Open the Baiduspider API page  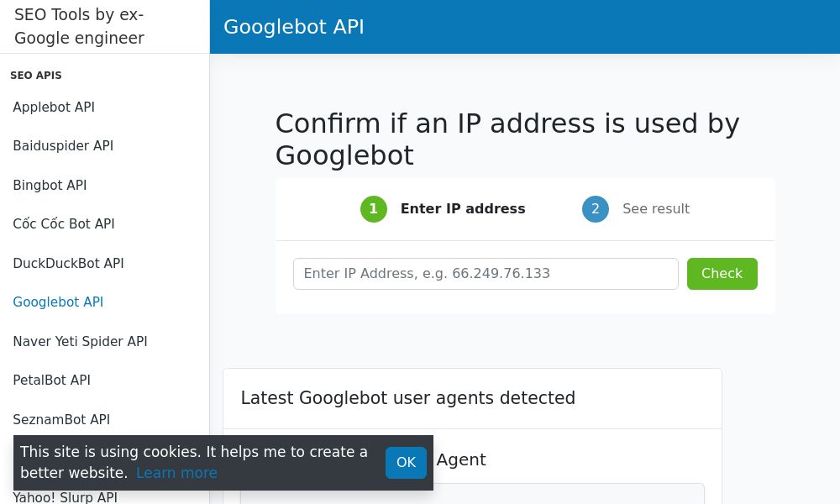[63, 146]
